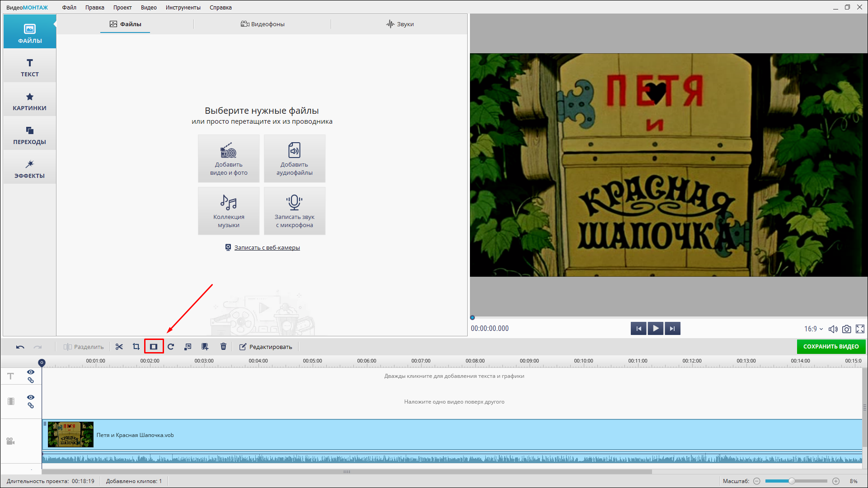Click the add clip filmstrip icon
This screenshot has height=488, width=868.
(205, 347)
